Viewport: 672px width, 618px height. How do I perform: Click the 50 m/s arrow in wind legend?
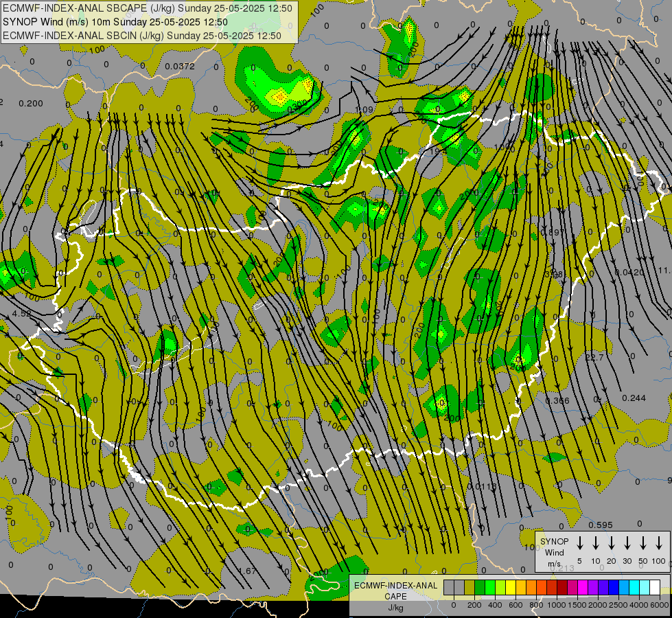coord(643,542)
